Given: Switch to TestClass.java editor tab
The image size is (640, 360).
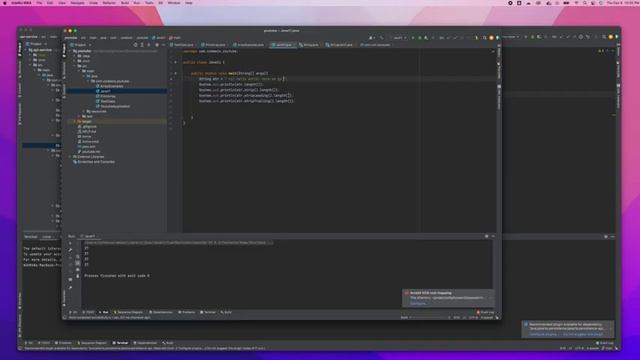Looking at the screenshot, I should click(x=182, y=45).
